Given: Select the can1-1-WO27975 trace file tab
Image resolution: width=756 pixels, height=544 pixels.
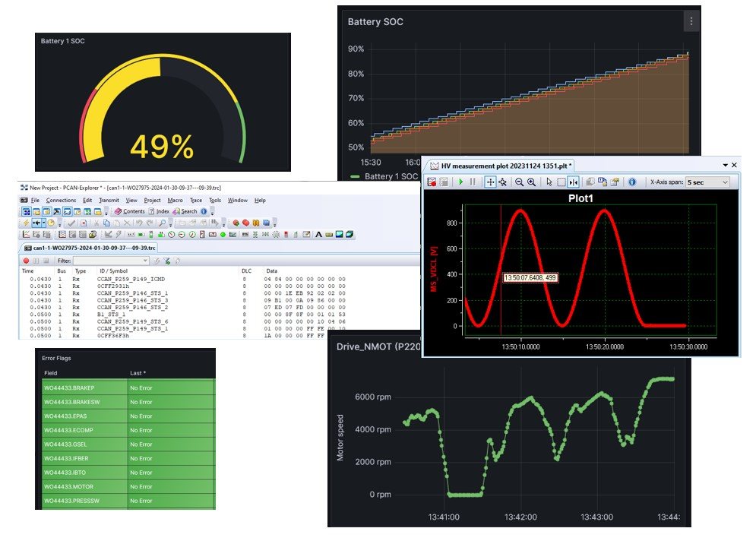Looking at the screenshot, I should click(90, 248).
